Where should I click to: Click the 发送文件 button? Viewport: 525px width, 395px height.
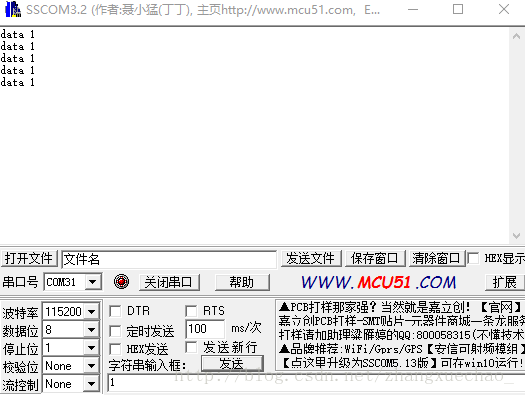[x=311, y=258]
